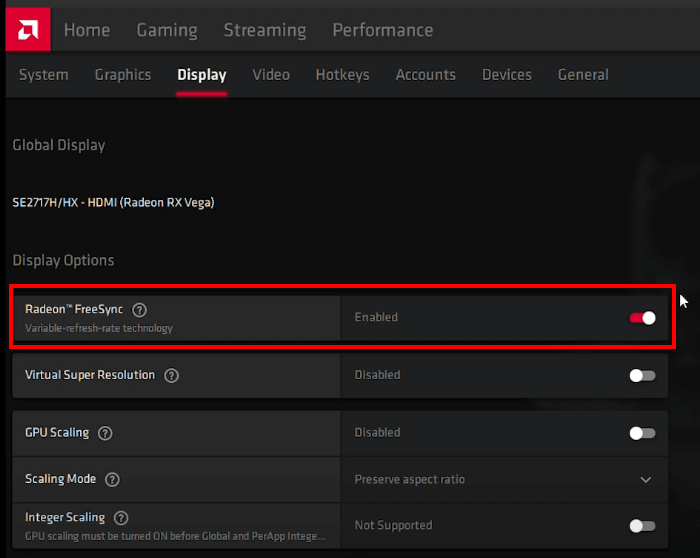Click the SE2717H/HX - HDMI display name
The height and width of the screenshot is (558, 700).
point(113,203)
